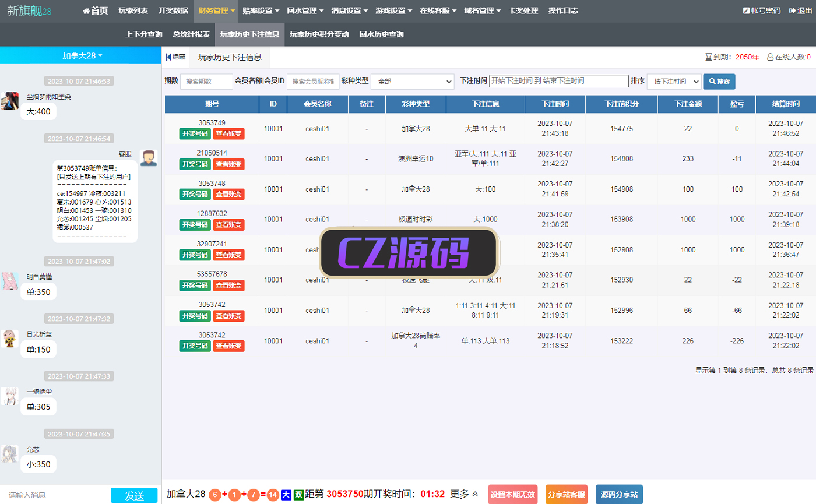Click 日光析蓝 user avatar
This screenshot has height=504, width=816.
coord(9,339)
